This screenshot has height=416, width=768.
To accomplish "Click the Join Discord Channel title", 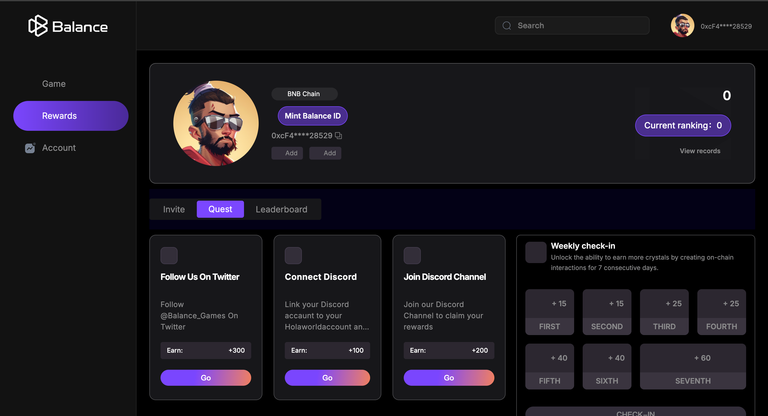I will point(445,277).
